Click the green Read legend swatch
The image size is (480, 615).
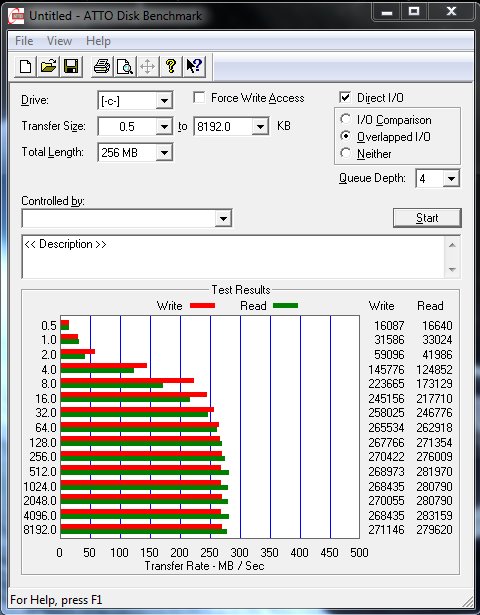(285, 305)
